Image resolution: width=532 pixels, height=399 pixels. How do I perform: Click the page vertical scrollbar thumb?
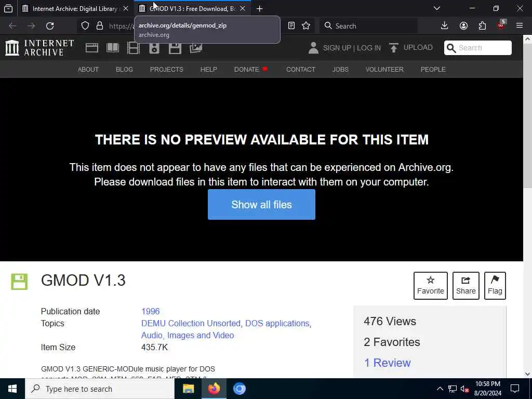click(x=528, y=115)
